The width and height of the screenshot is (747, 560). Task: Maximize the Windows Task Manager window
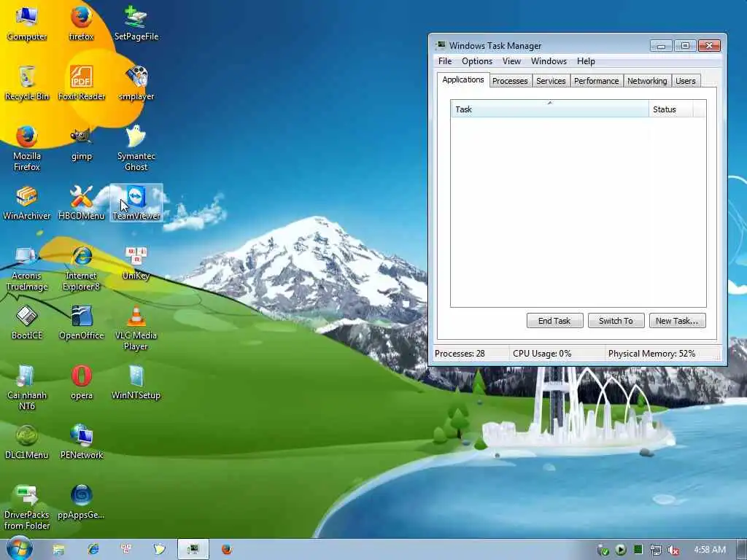tap(685, 46)
